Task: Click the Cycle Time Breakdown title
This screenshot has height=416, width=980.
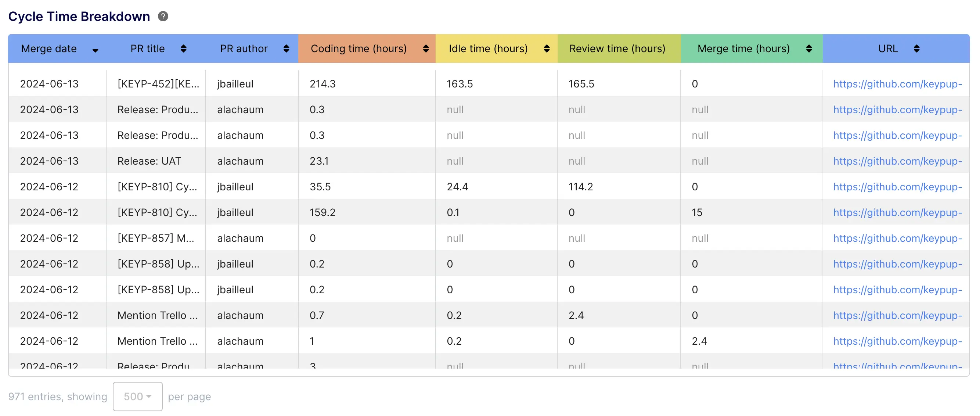Action: [79, 17]
